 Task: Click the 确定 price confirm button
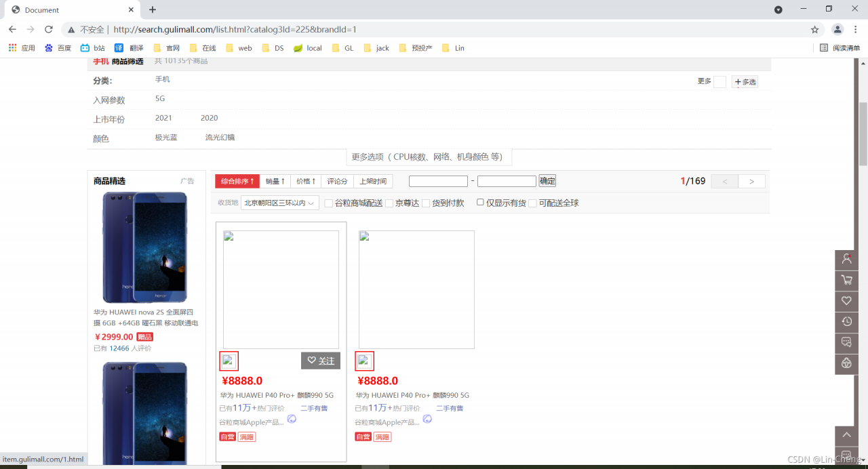coord(547,181)
